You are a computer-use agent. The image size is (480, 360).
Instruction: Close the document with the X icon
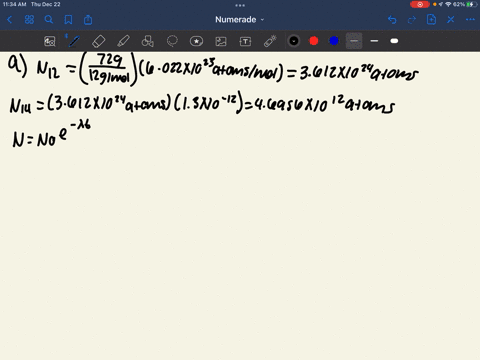point(451,20)
